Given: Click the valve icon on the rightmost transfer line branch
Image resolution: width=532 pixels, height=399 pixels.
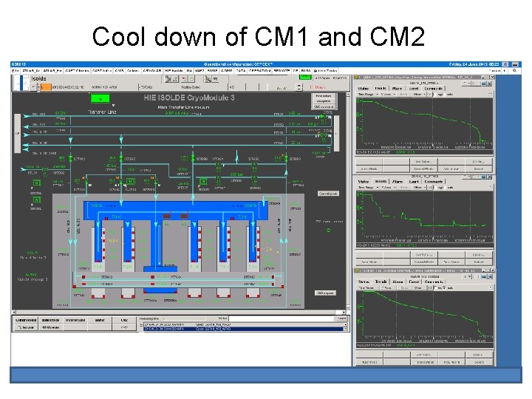Looking at the screenshot, I should (x=286, y=158).
